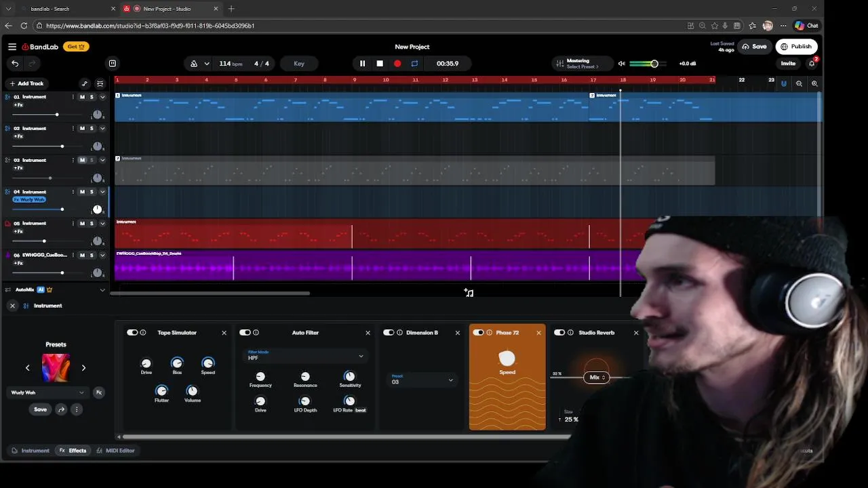Save the effects preset
The height and width of the screenshot is (488, 868).
(41, 409)
